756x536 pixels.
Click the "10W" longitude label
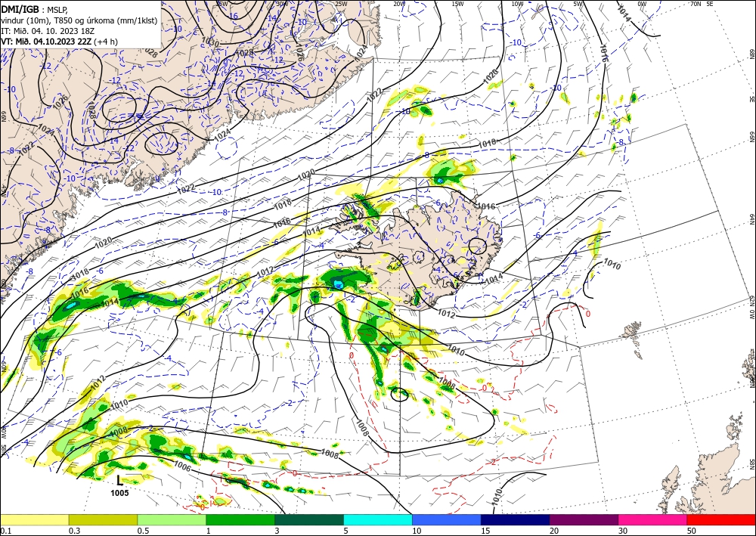point(517,4)
